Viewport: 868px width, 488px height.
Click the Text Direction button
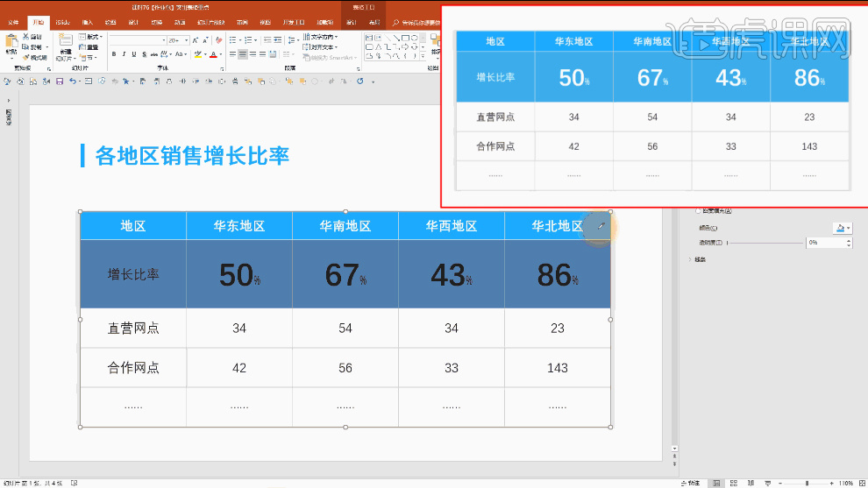pos(320,37)
